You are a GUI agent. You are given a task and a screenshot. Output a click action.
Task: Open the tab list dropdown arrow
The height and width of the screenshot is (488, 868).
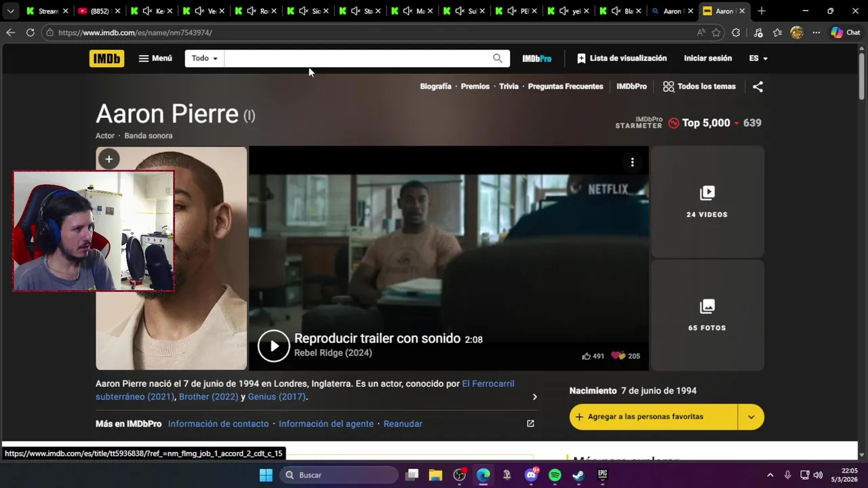coord(10,11)
